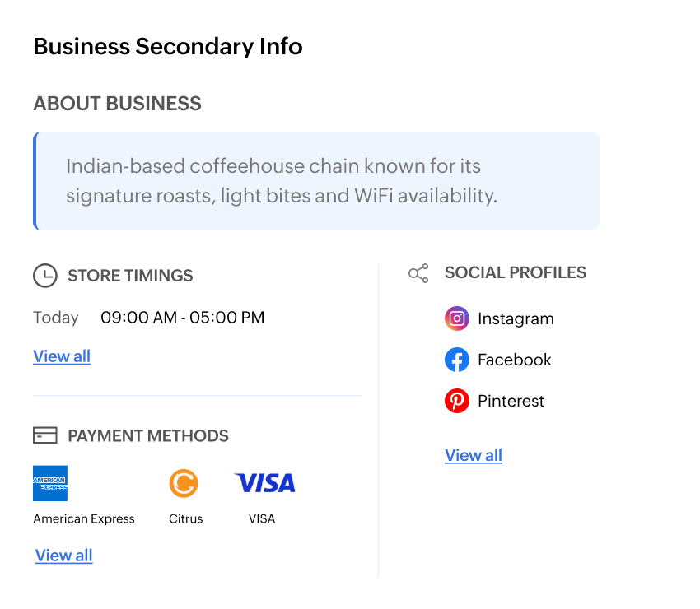Screen dimensions: 700x609
Task: Click the About Business description box
Action: [316, 181]
